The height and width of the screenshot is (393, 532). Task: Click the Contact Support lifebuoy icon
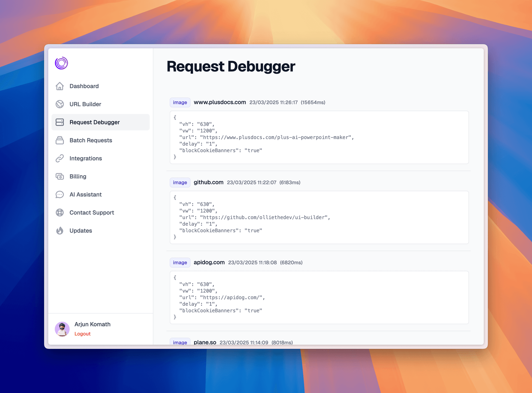click(60, 213)
